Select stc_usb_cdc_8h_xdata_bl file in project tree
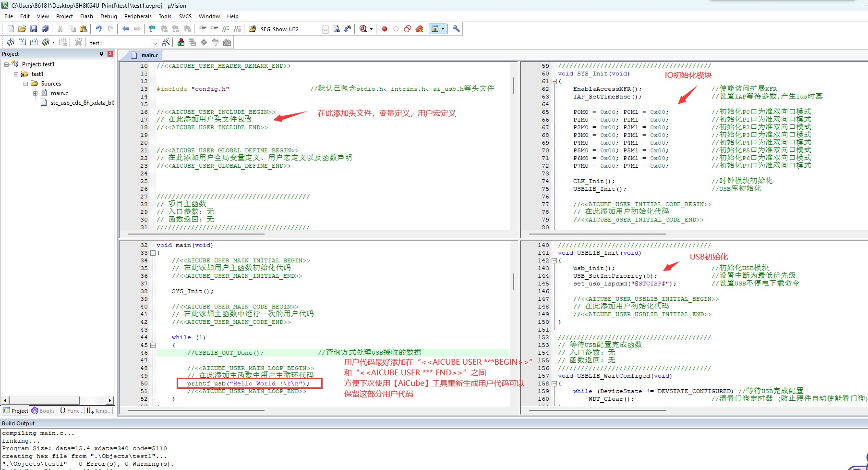 78,103
